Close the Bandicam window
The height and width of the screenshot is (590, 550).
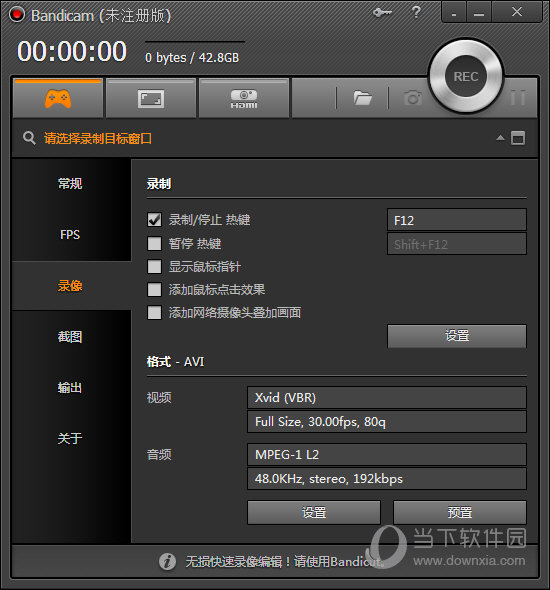(517, 12)
